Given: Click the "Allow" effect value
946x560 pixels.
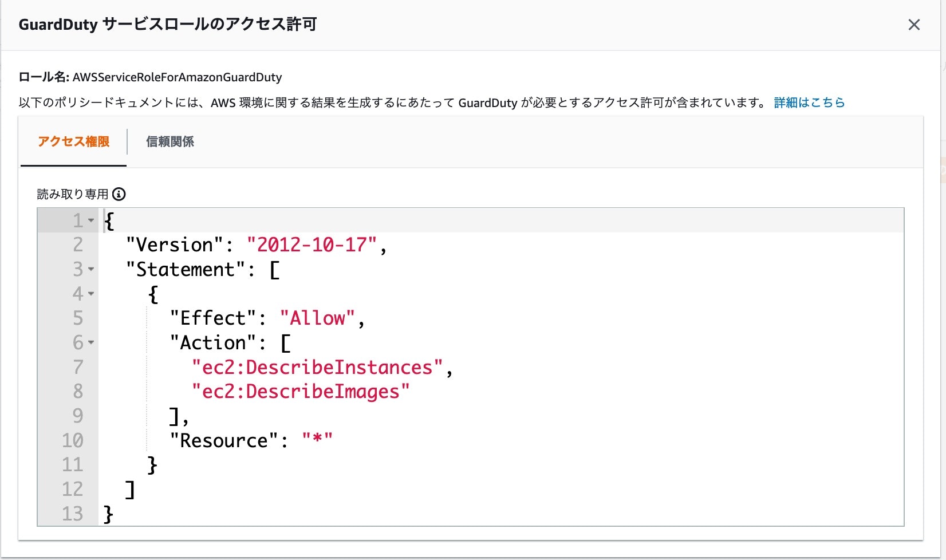Looking at the screenshot, I should click(318, 318).
